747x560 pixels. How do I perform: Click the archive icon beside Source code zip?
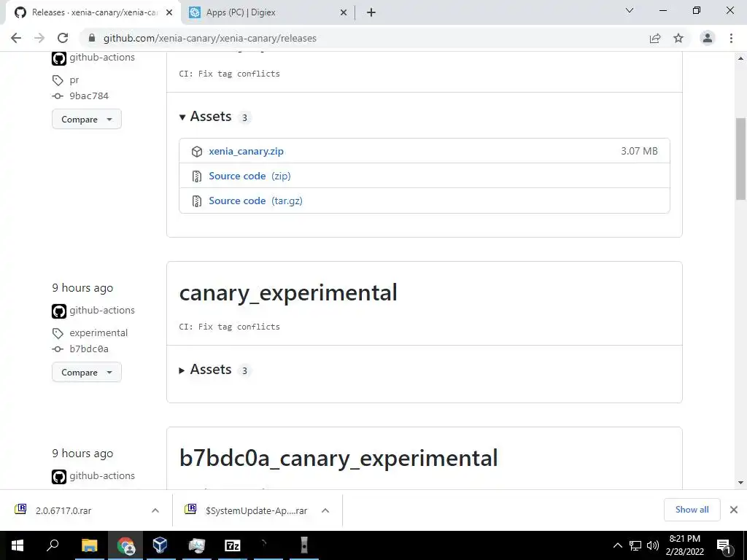pos(197,176)
